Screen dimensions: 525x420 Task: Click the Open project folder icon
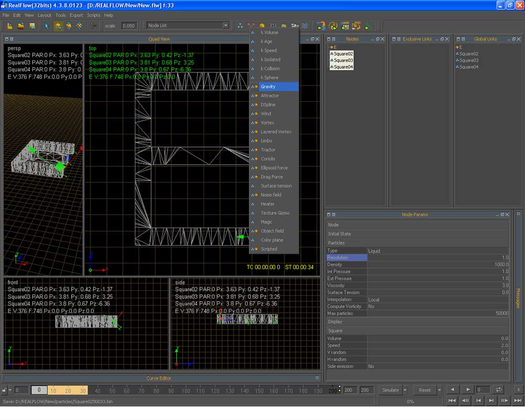tap(20, 26)
